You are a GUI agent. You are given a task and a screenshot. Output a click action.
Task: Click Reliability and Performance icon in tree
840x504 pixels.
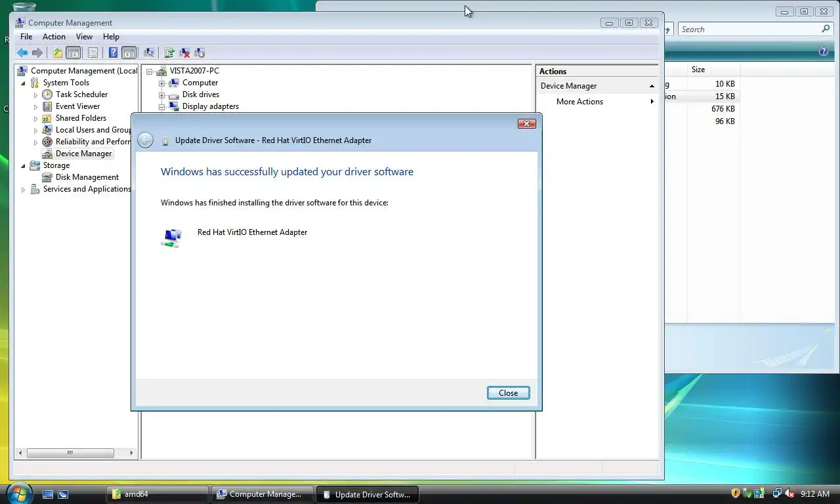click(47, 142)
